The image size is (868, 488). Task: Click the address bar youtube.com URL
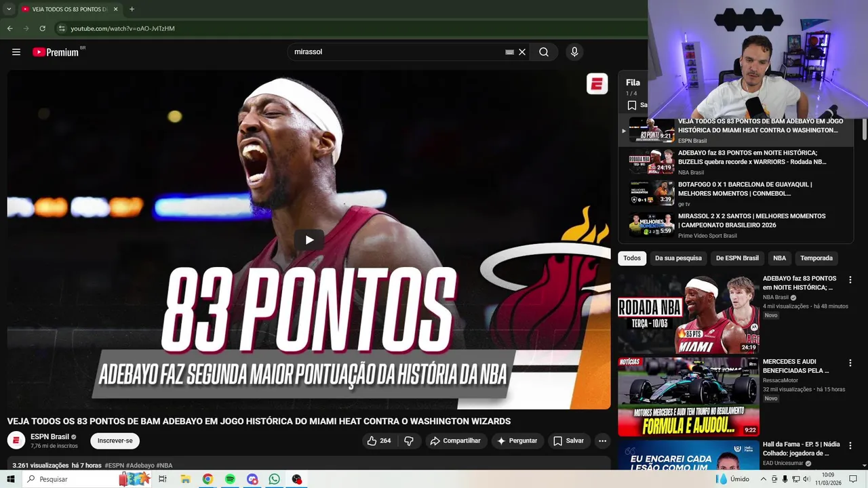click(x=123, y=28)
